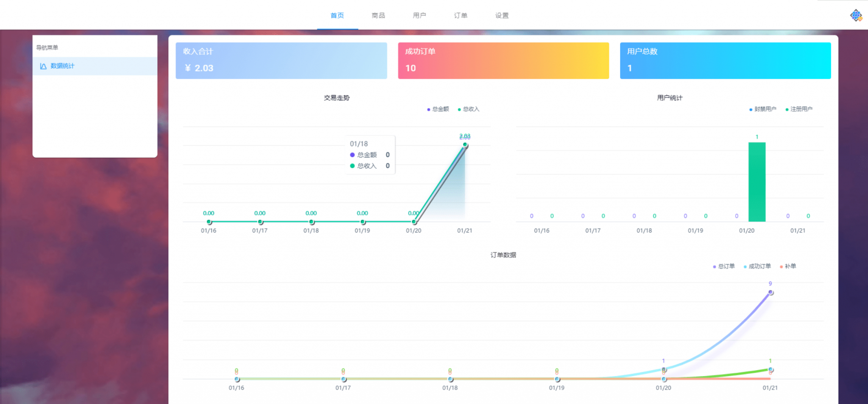Click the 成功订单 summary card
This screenshot has height=404, width=868.
coord(504,61)
